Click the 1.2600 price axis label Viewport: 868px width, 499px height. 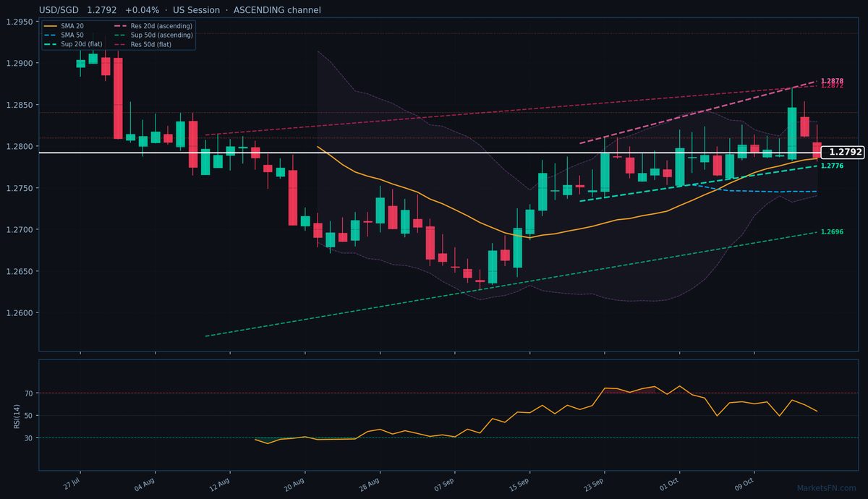pyautogui.click(x=20, y=313)
